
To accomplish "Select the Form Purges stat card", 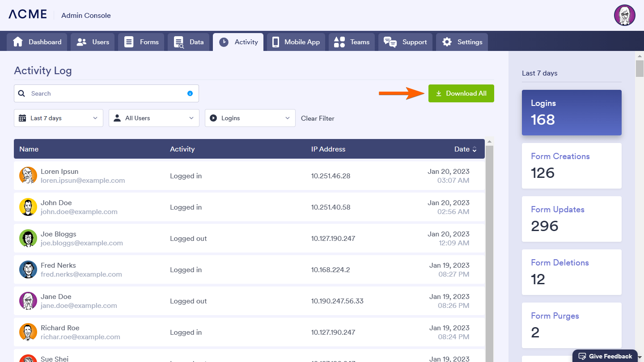I will (x=572, y=325).
